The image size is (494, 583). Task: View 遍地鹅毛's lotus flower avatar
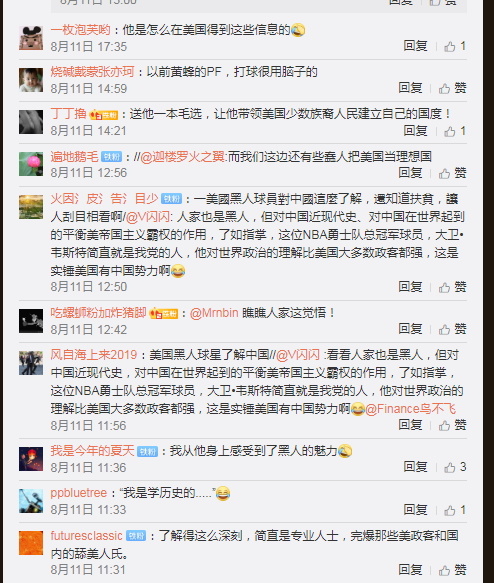click(31, 164)
